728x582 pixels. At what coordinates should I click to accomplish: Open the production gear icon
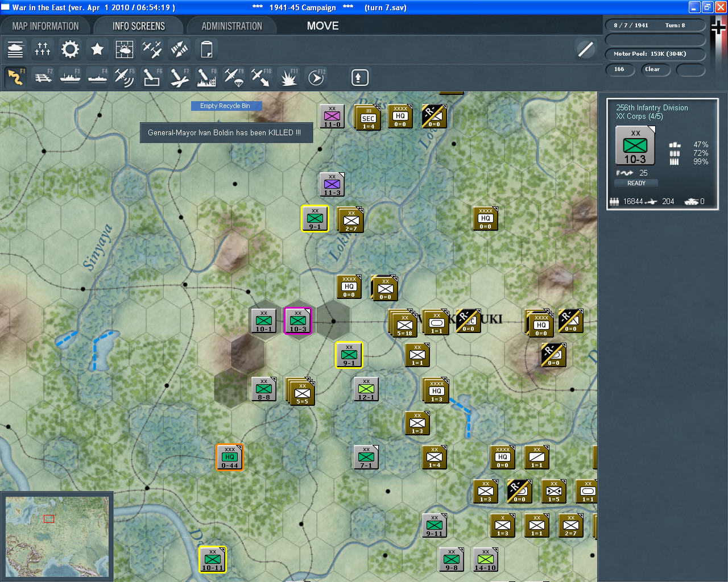70,49
